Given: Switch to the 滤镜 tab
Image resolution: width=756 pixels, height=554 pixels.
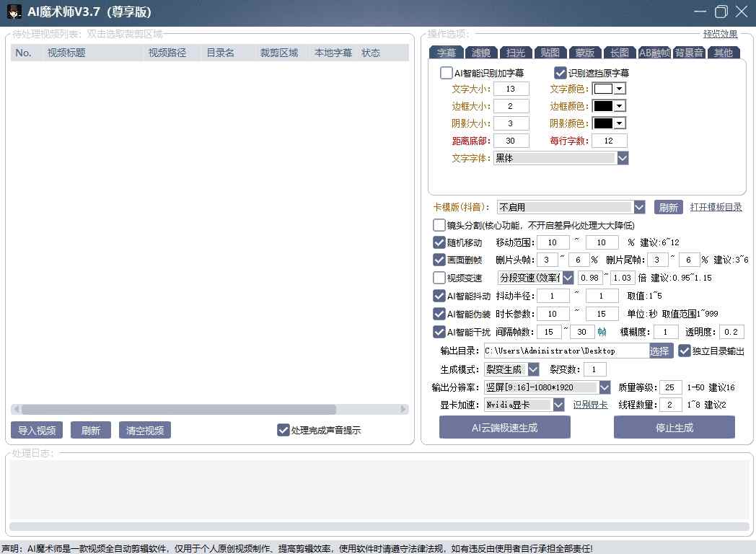Looking at the screenshot, I should tap(480, 52).
